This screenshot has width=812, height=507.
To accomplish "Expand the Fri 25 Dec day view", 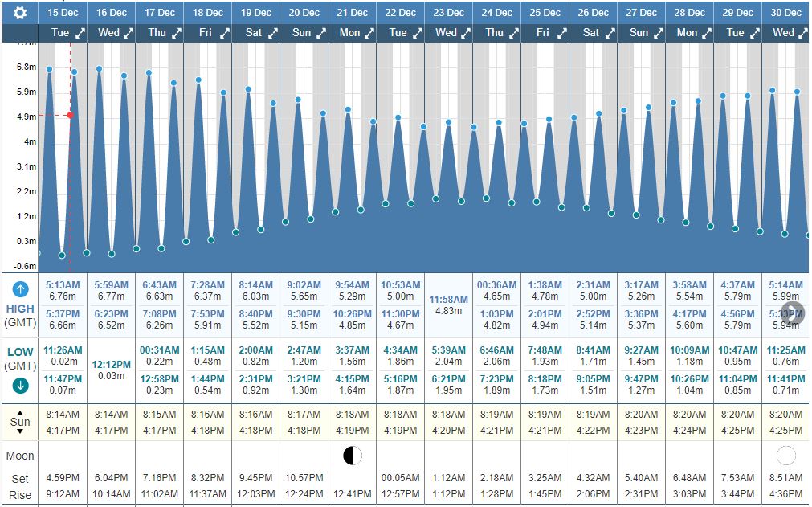I will pyautogui.click(x=562, y=33).
